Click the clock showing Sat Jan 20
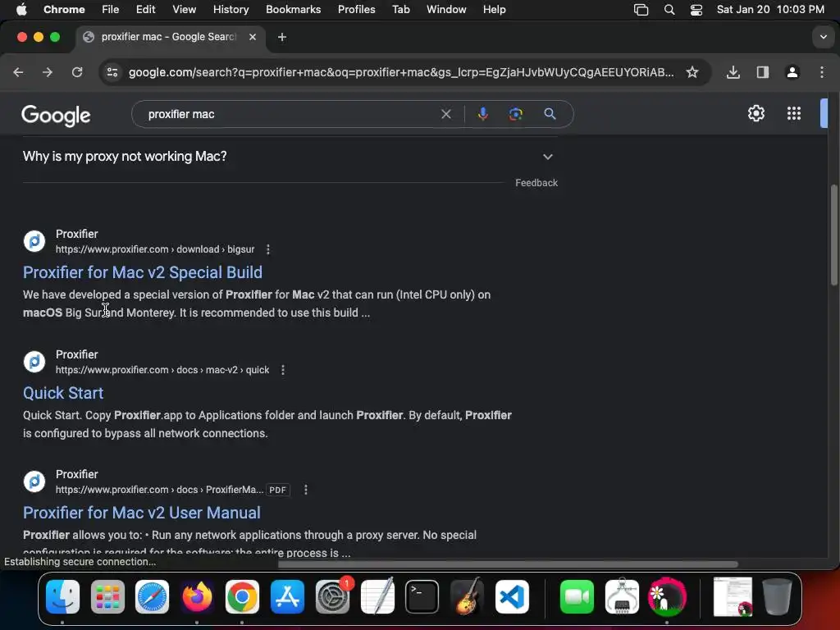 point(770,10)
